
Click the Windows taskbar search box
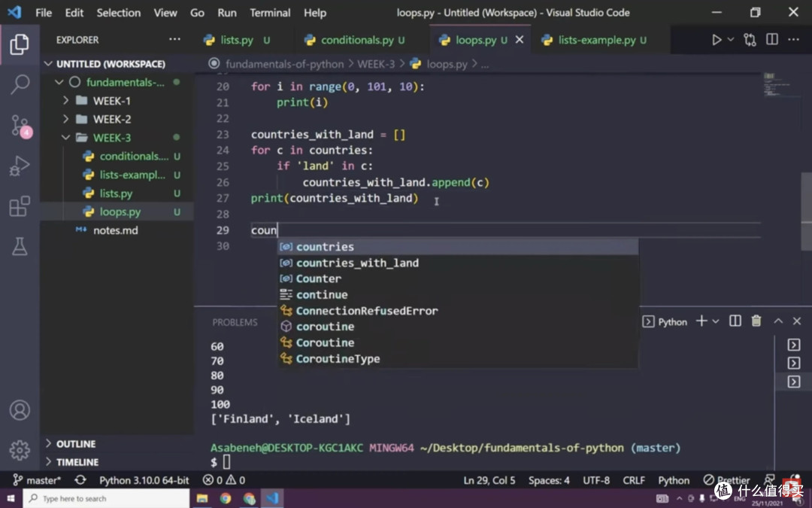click(x=106, y=498)
